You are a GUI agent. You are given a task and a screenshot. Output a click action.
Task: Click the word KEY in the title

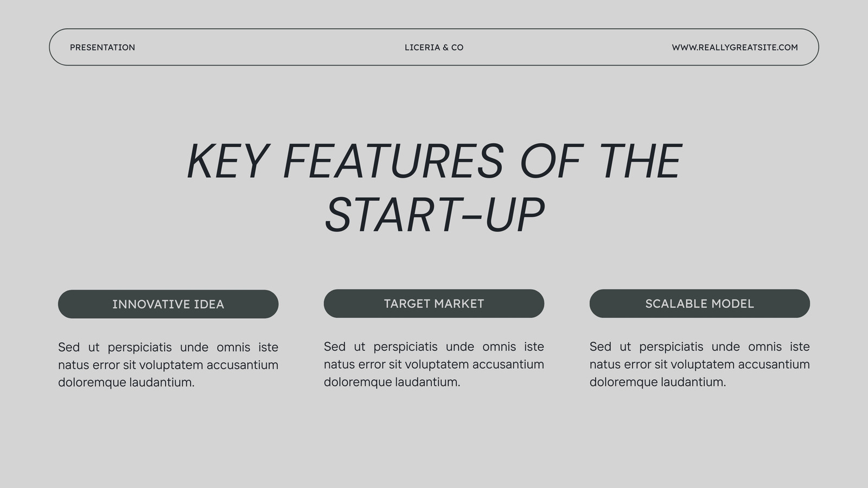pos(227,161)
